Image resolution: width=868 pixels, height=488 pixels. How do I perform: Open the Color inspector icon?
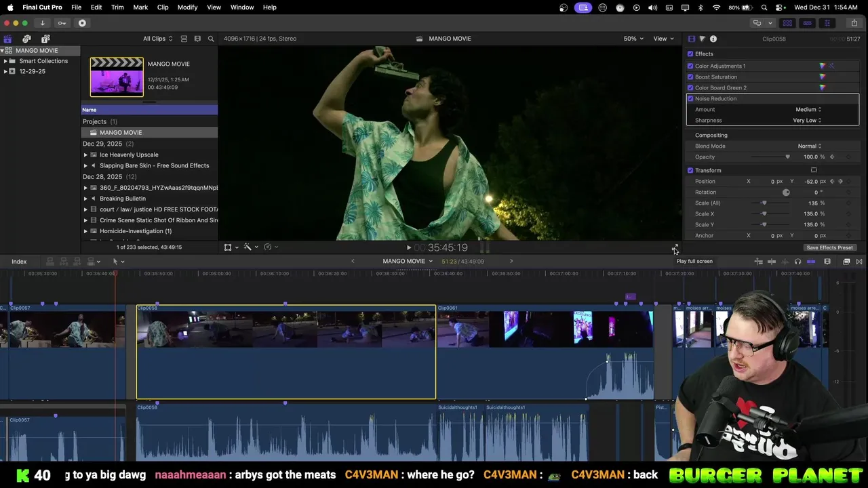pos(702,39)
